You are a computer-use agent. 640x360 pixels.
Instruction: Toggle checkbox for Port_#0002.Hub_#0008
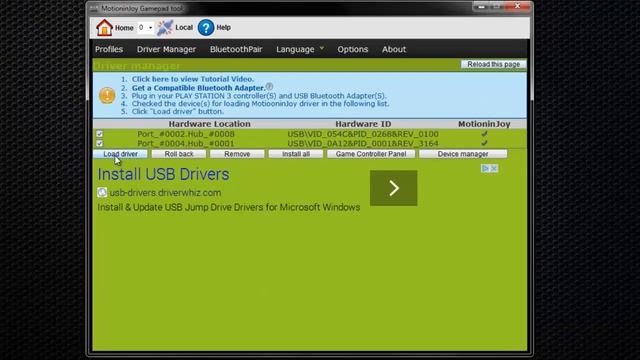(x=100, y=134)
